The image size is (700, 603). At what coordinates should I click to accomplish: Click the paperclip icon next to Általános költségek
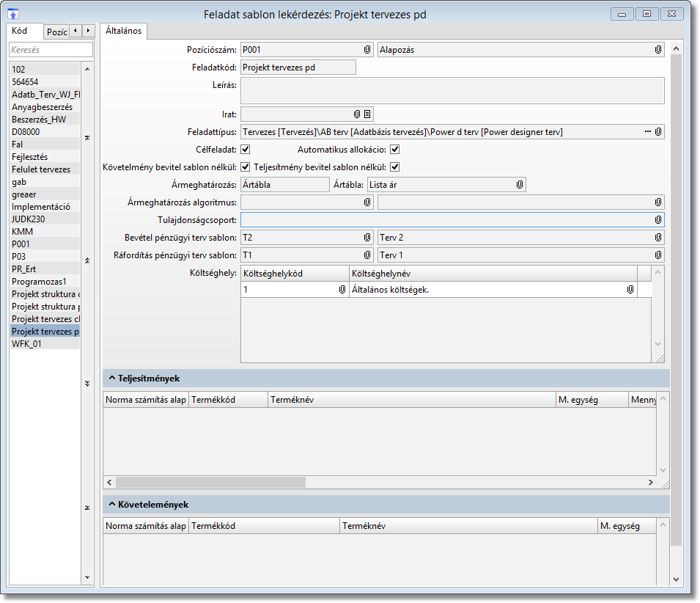(x=630, y=290)
